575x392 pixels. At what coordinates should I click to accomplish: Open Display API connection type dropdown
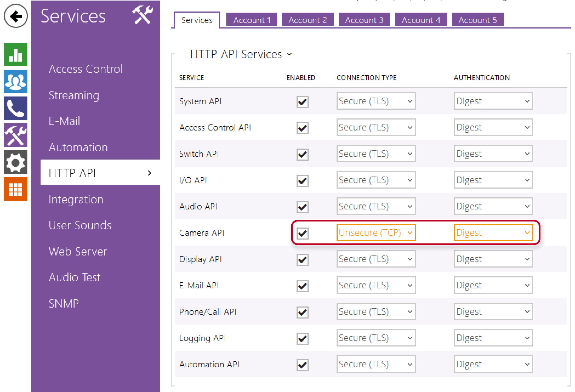(376, 259)
